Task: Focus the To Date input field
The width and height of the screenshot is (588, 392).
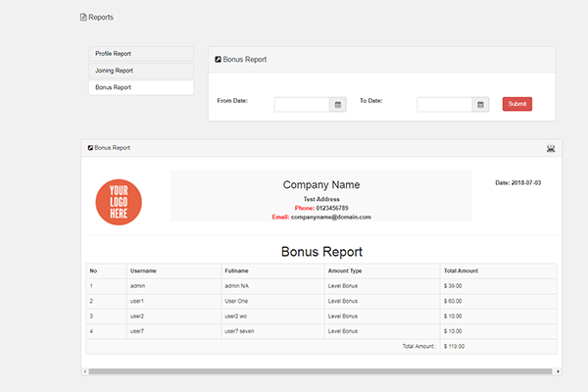Action: (444, 104)
